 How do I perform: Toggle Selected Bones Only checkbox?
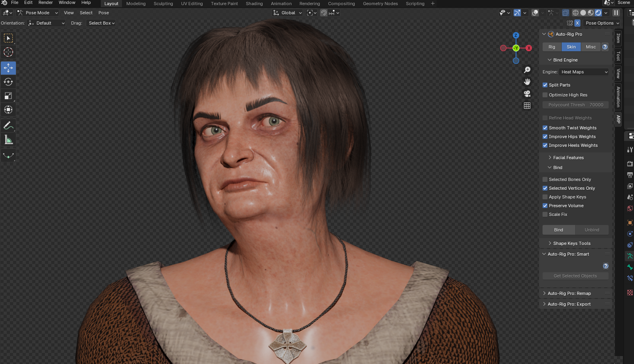pos(545,179)
